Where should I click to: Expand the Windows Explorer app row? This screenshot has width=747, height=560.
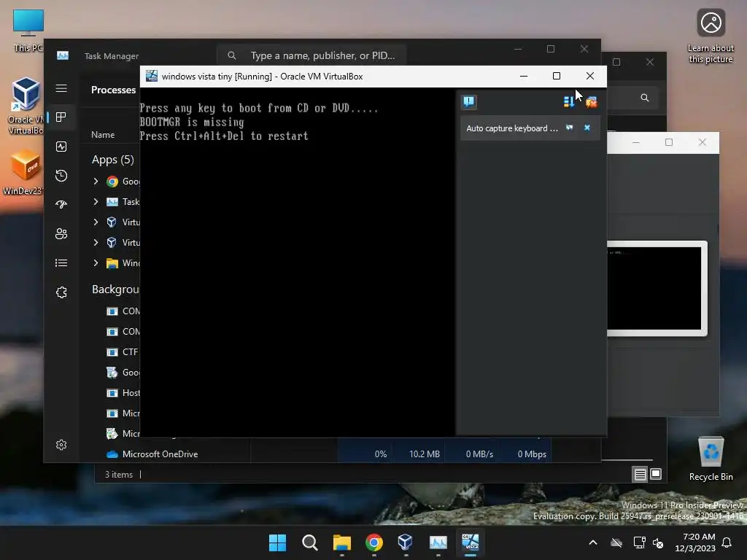[96, 262]
